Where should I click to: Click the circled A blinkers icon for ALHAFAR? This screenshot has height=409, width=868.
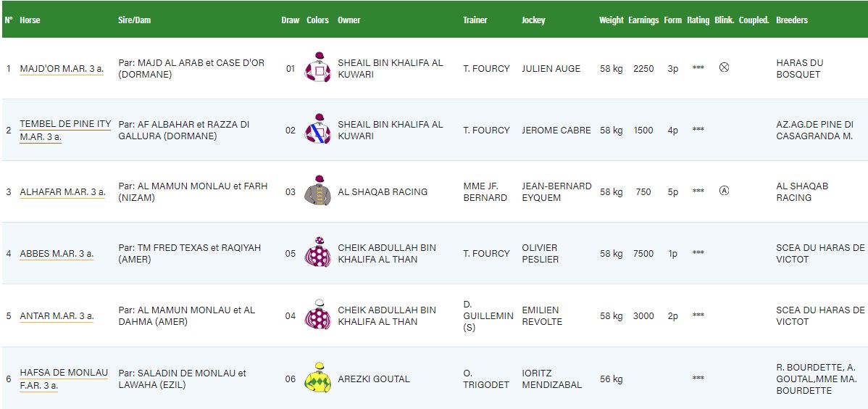coord(724,191)
